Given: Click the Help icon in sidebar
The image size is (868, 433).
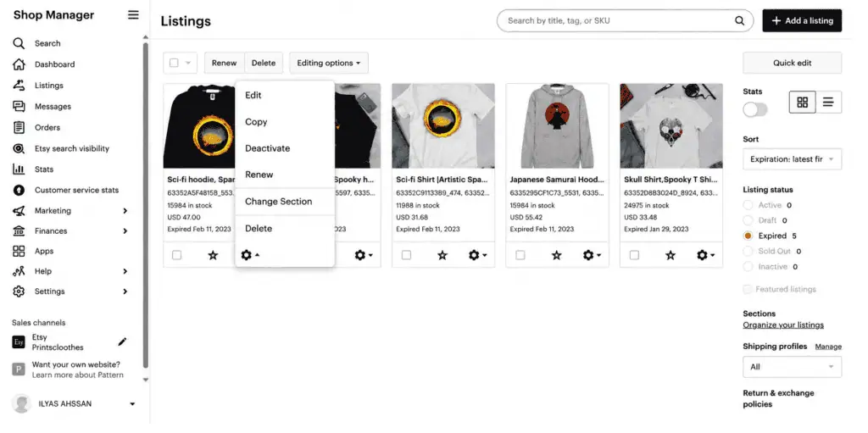Looking at the screenshot, I should [x=19, y=271].
